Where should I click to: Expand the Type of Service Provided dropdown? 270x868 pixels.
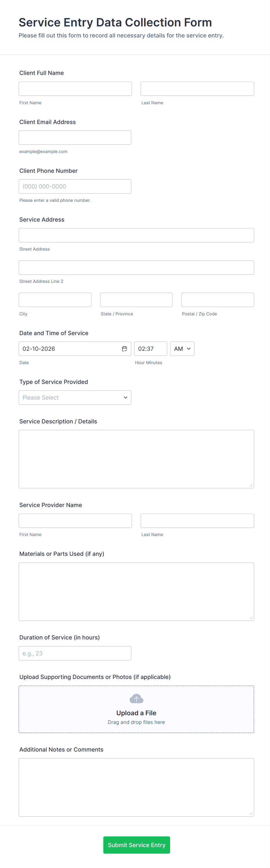coord(75,398)
